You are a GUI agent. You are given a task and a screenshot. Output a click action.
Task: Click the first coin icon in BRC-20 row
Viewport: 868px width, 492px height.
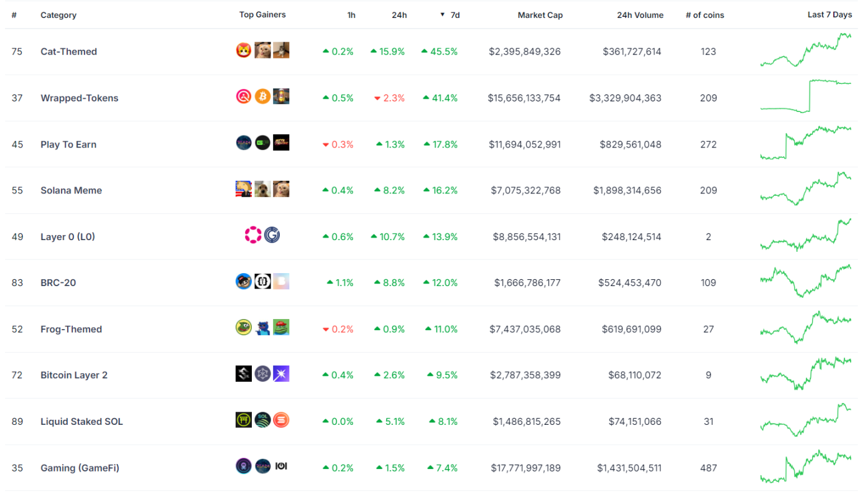coord(244,282)
